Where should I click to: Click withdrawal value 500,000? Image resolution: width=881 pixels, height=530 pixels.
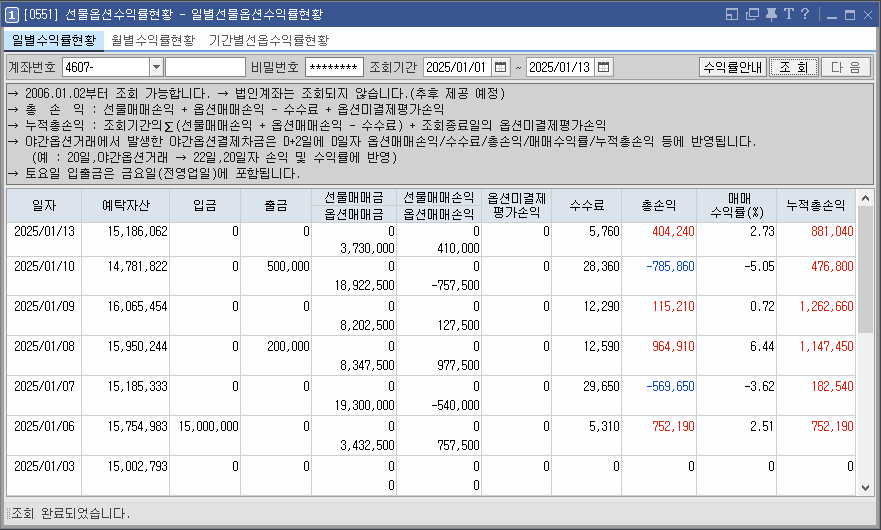288,266
